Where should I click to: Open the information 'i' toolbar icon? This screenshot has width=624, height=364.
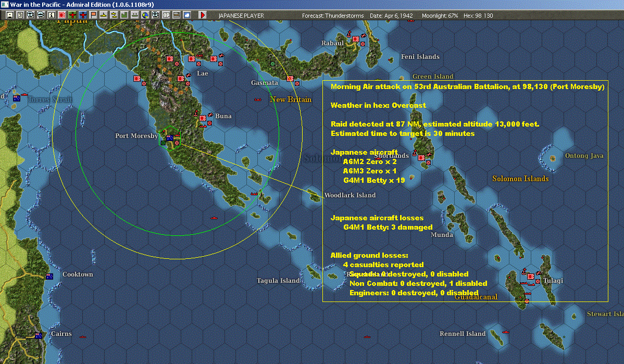click(x=52, y=15)
